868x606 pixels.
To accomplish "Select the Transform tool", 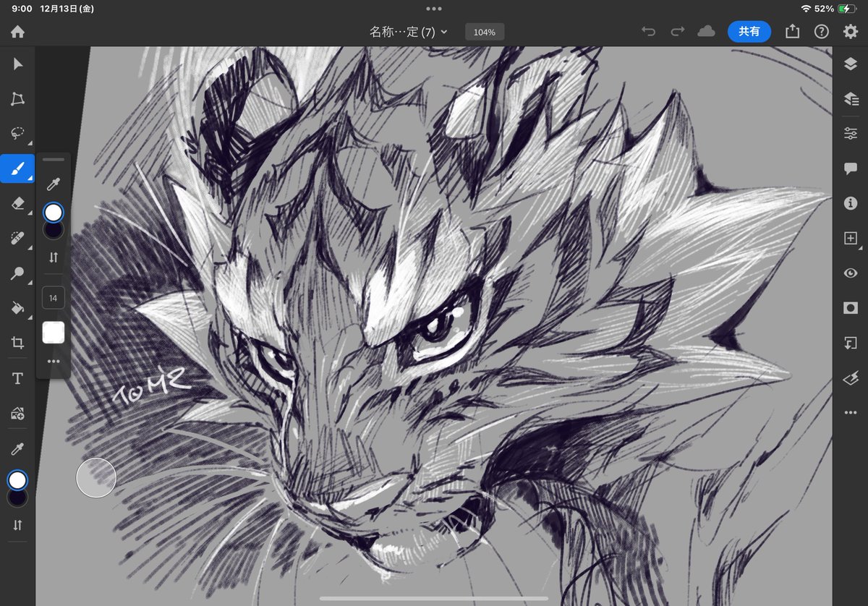I will click(18, 99).
